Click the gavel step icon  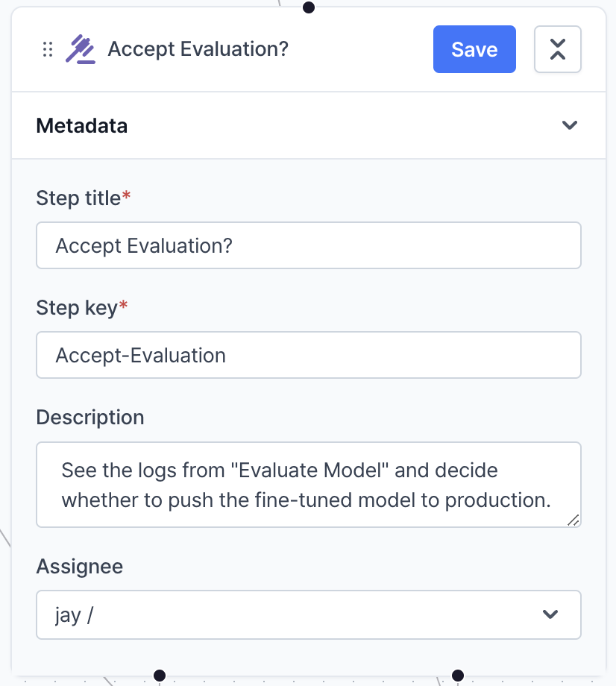pos(80,50)
